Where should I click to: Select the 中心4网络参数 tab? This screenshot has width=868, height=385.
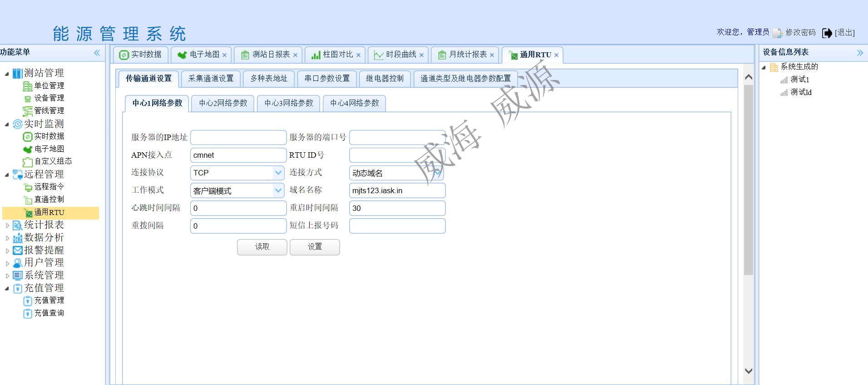(x=355, y=103)
